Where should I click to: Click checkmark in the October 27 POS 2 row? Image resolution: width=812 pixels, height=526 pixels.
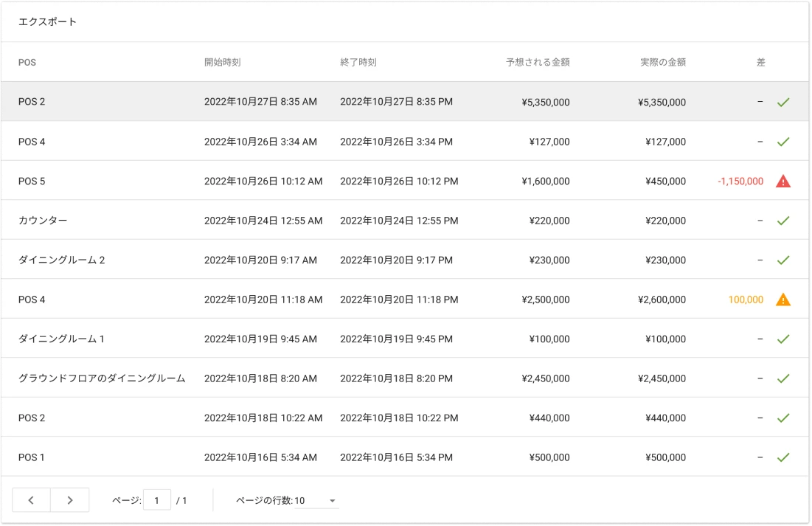tap(782, 102)
